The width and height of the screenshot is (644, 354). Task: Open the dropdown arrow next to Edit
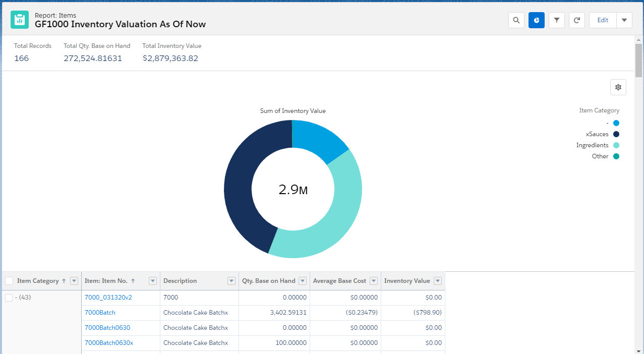click(624, 20)
